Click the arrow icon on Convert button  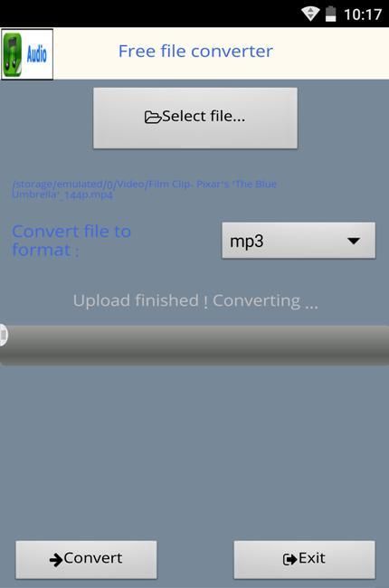tap(56, 560)
